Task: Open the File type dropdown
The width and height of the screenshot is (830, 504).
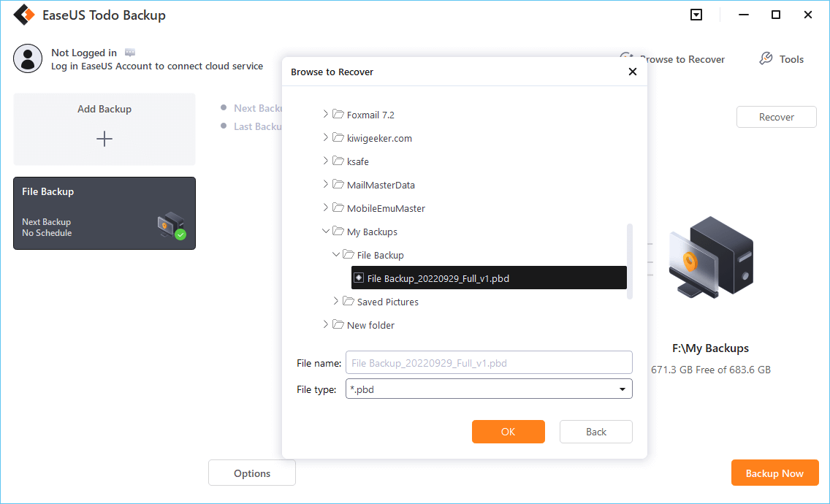Action: 622,390
